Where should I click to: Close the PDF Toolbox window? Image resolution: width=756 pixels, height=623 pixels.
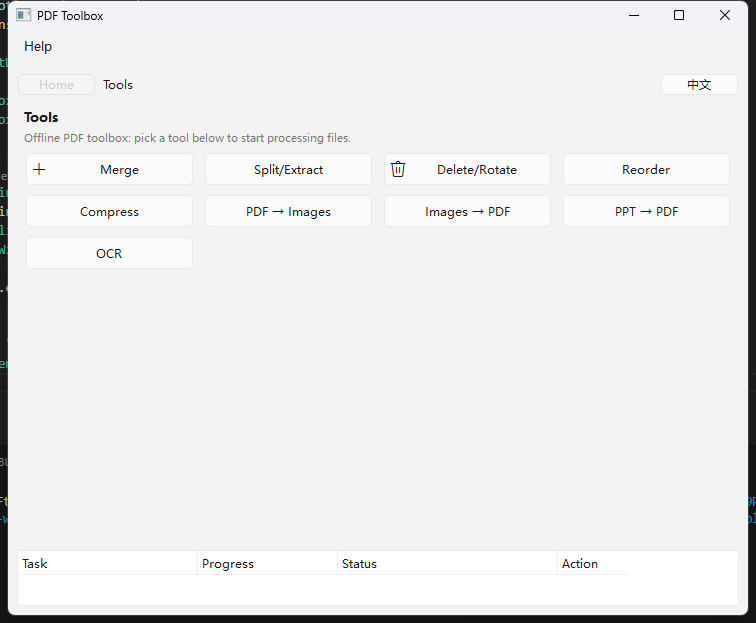point(725,15)
